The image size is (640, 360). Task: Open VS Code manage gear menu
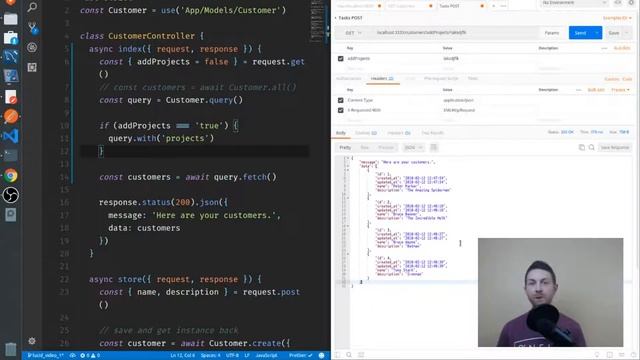point(32,341)
